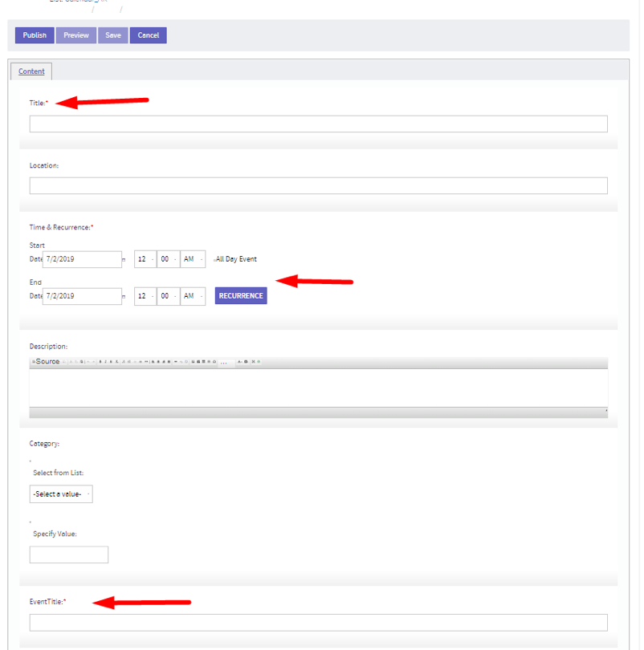Expand the Category 'Select a value' dropdown
The width and height of the screenshot is (644, 650).
pyautogui.click(x=61, y=494)
